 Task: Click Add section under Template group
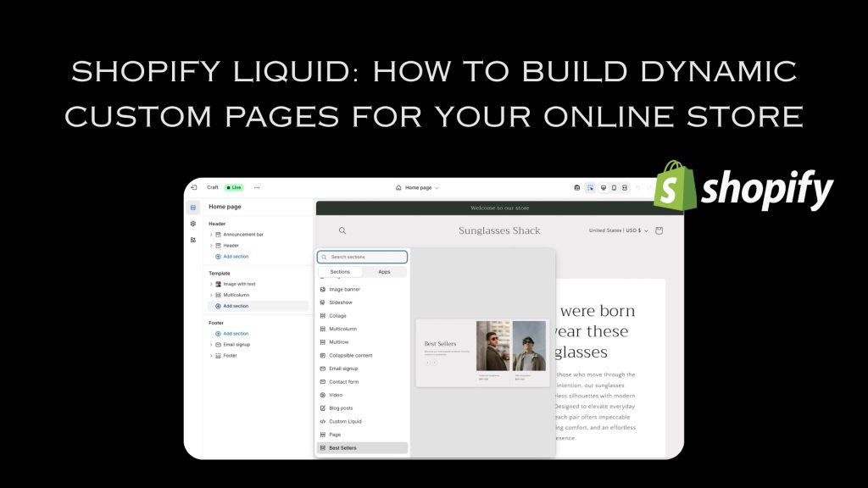pos(258,306)
